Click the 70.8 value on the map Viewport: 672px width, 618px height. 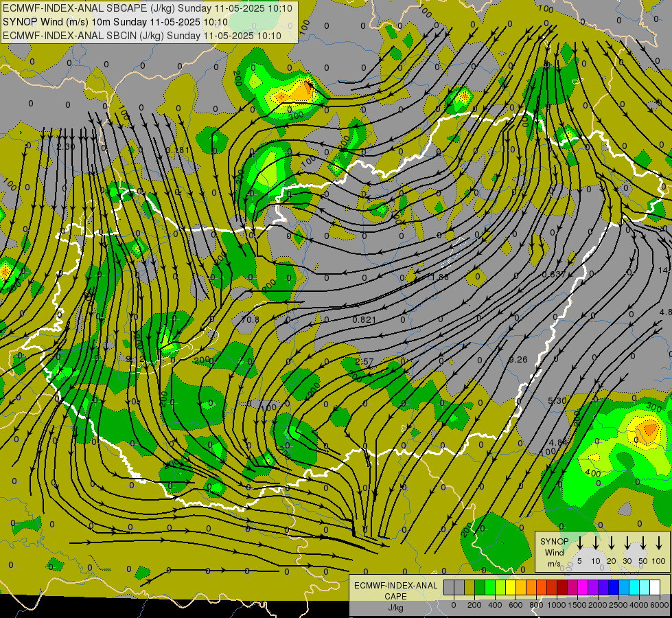(250, 319)
